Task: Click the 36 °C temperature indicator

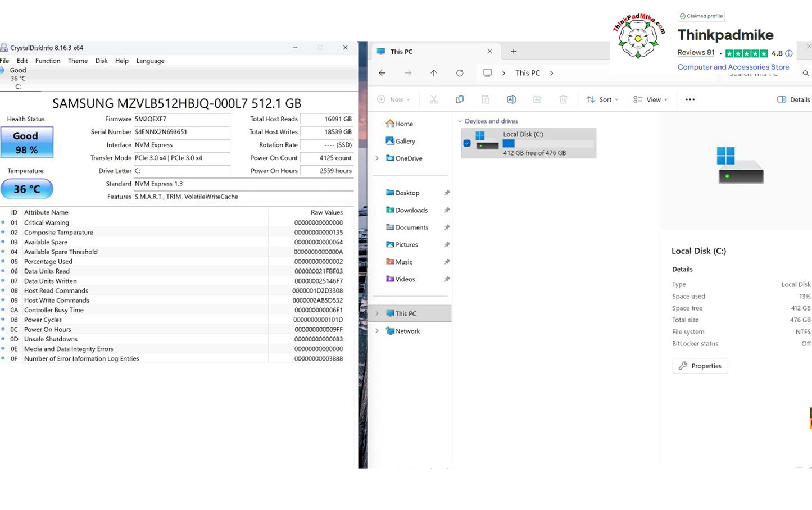Action: 27,189
